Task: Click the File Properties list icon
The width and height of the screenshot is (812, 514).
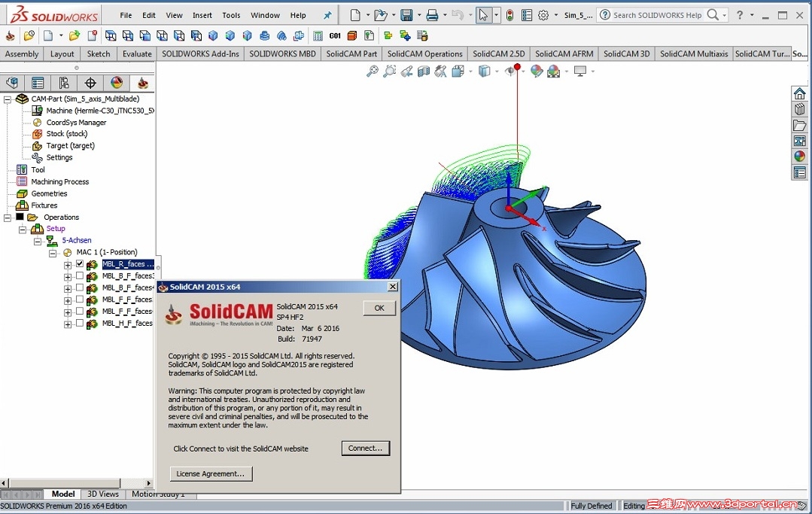Action: [527, 16]
